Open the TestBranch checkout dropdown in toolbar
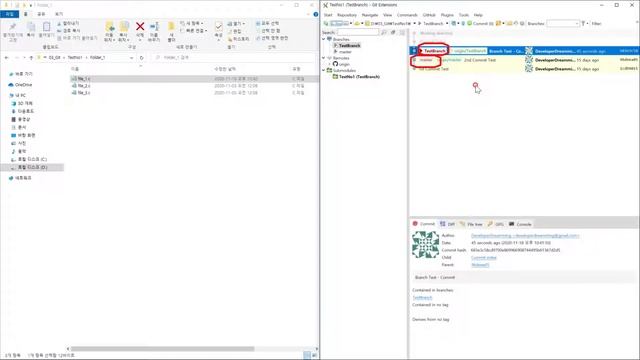The height and width of the screenshot is (360, 640). click(447, 24)
